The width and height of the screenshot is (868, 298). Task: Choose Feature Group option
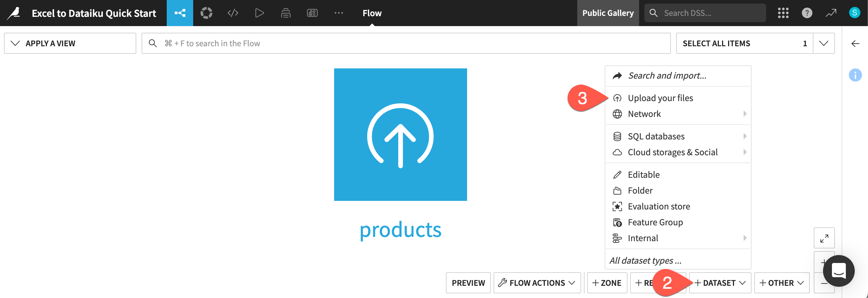678,222
